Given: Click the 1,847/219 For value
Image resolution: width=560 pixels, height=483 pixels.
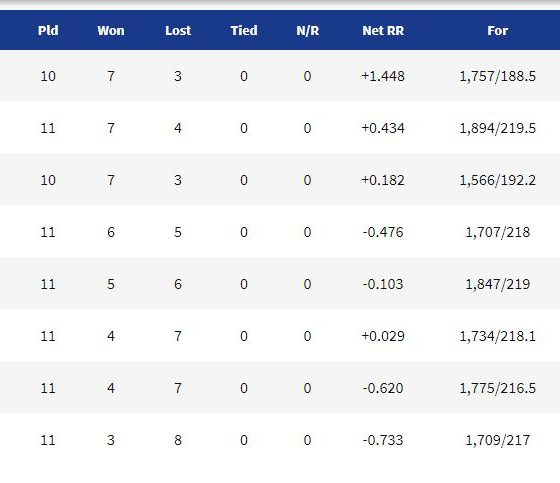Looking at the screenshot, I should [x=498, y=284].
